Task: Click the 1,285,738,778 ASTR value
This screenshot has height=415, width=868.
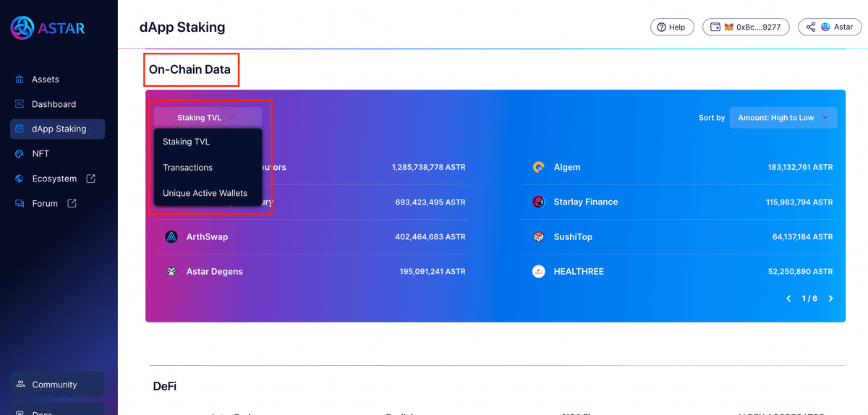Action: [428, 167]
